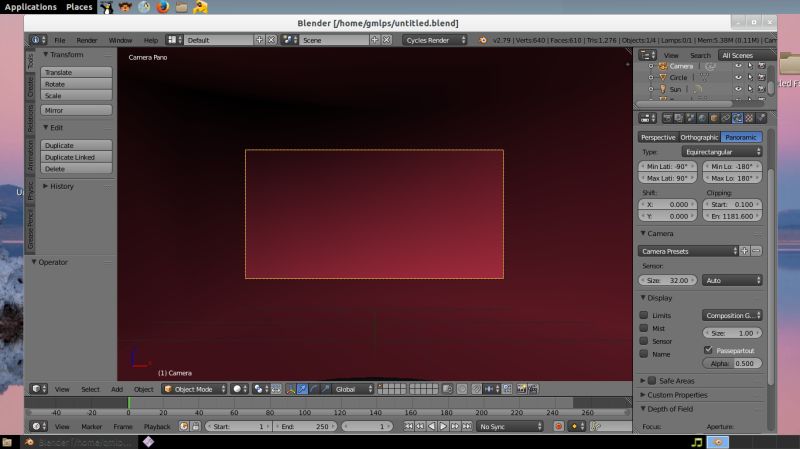
Task: Open the object properties tab icon
Action: pos(714,118)
